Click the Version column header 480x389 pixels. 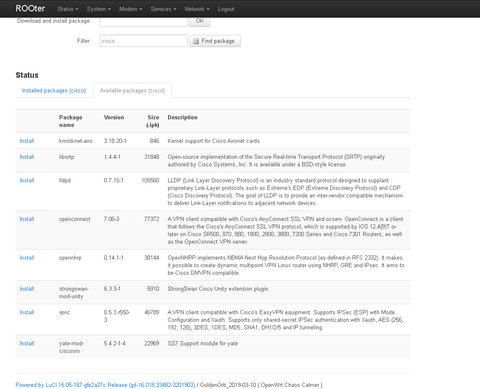[114, 117]
